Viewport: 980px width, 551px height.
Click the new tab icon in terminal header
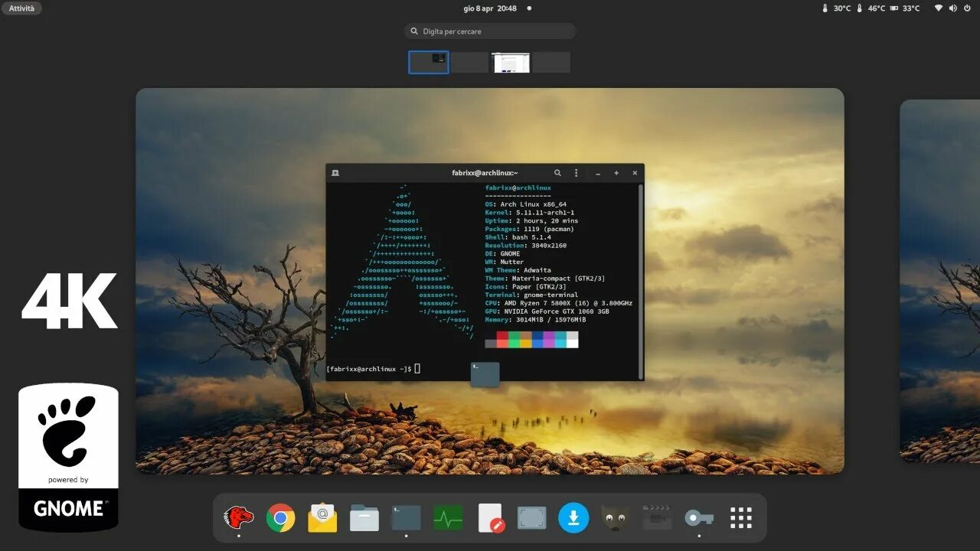(335, 173)
